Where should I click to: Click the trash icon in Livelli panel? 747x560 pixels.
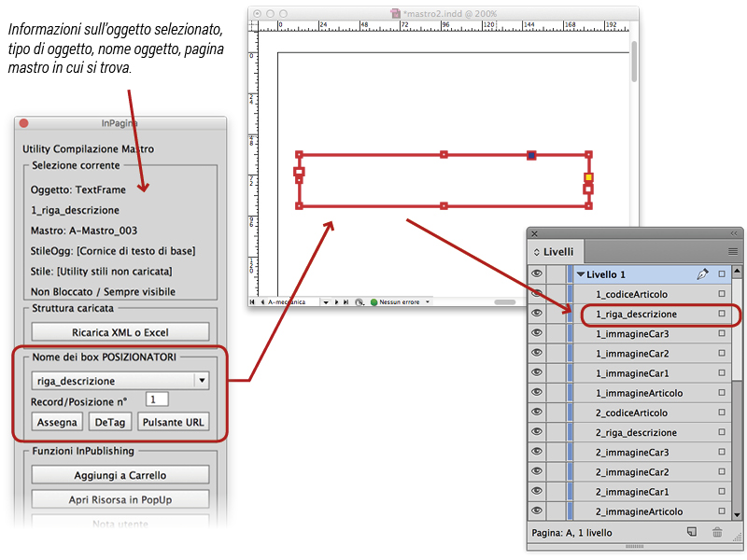[x=717, y=531]
